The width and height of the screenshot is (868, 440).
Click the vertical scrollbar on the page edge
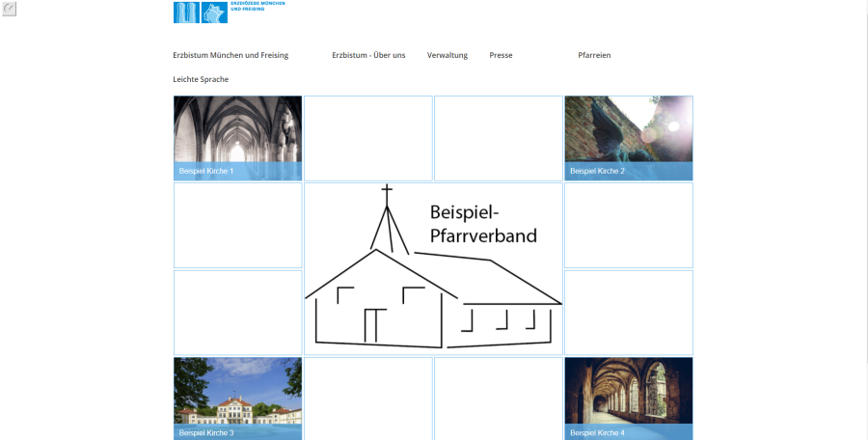pos(862,220)
